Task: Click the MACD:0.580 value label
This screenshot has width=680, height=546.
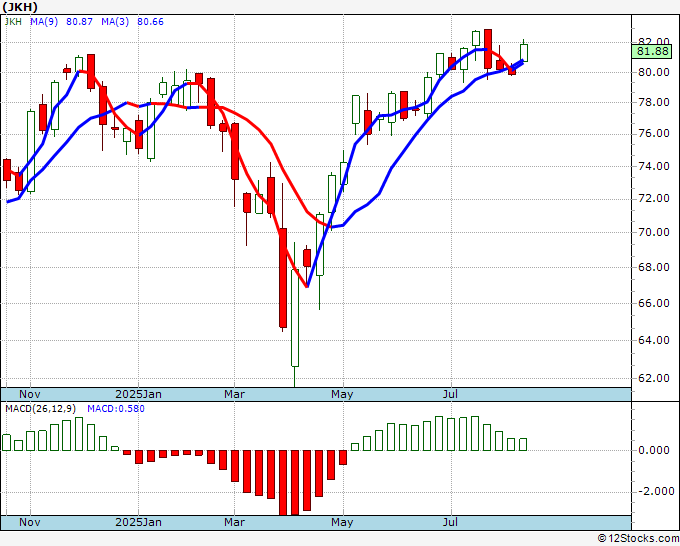Action: coord(116,409)
